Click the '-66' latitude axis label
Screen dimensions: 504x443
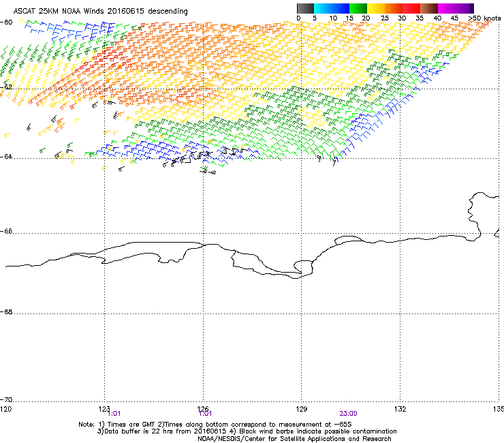(x=6, y=231)
